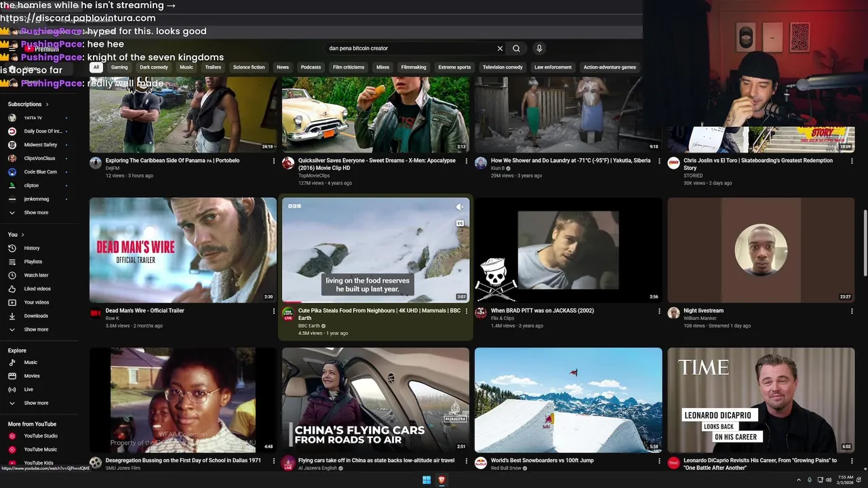The height and width of the screenshot is (488, 868).
Task: Expand Show more under You section
Action: coord(41,329)
